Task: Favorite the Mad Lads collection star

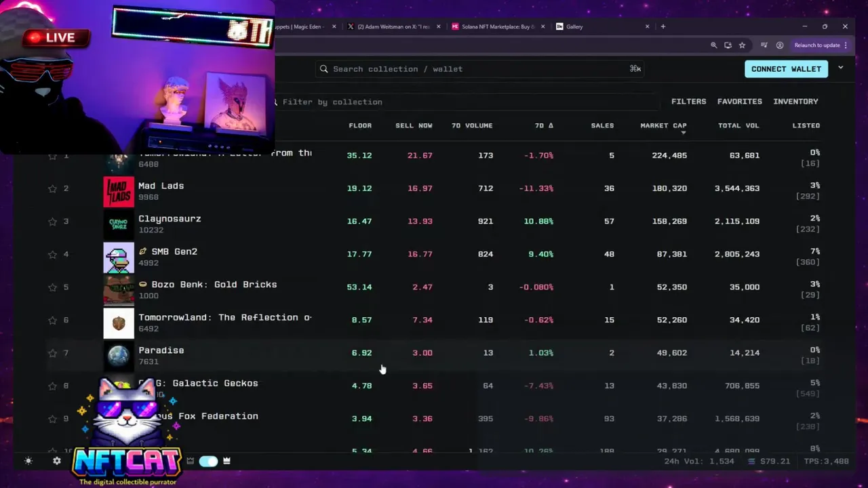Action: tap(52, 188)
